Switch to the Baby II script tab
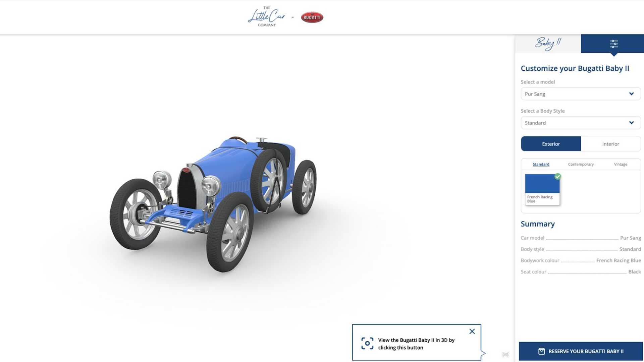The image size is (644, 362). 548,44
